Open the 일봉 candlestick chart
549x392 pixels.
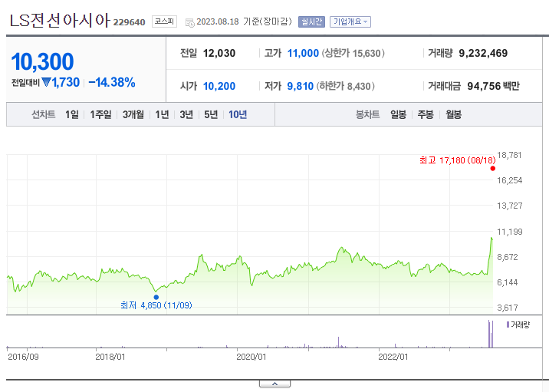click(399, 114)
